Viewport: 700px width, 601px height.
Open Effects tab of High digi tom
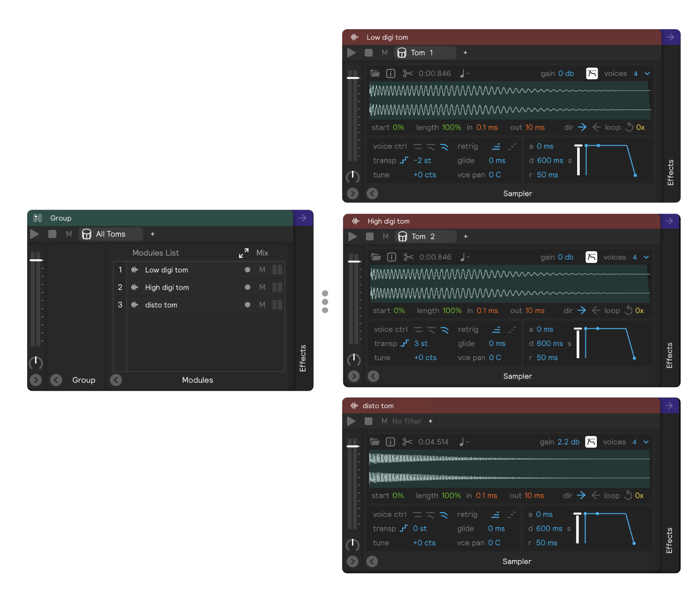coord(669,356)
